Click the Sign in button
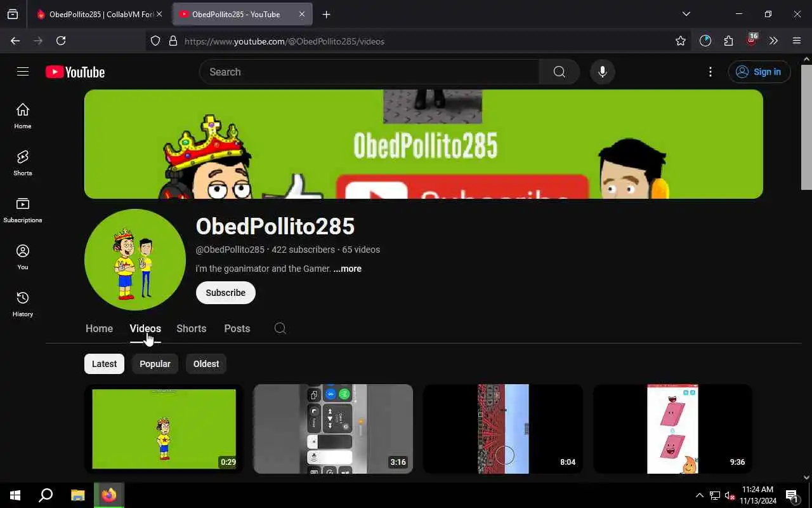The width and height of the screenshot is (812, 508). point(759,72)
